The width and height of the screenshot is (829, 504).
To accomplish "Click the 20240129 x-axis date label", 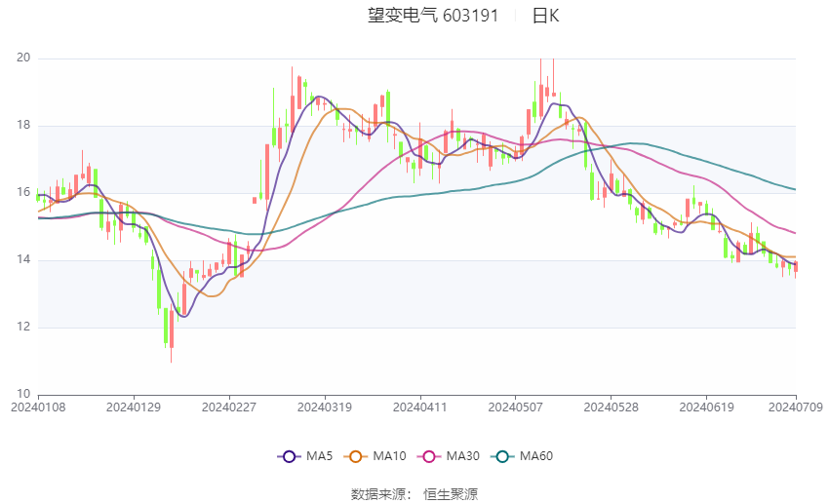I will click(x=134, y=407).
